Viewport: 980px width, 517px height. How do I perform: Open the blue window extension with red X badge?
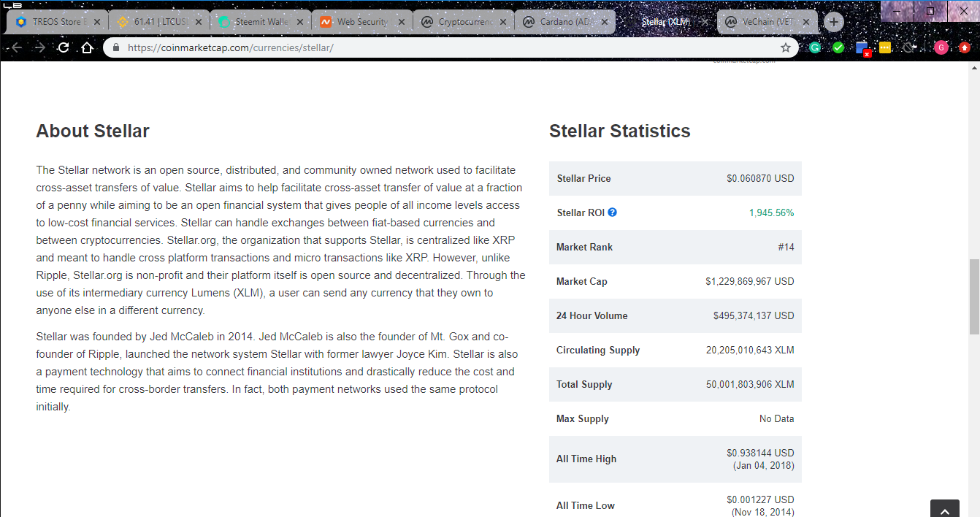coord(863,48)
